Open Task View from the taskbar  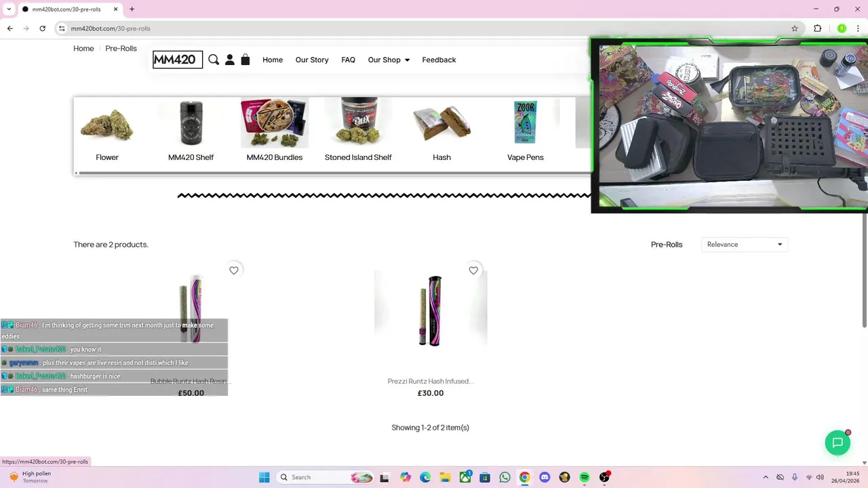pyautogui.click(x=384, y=477)
